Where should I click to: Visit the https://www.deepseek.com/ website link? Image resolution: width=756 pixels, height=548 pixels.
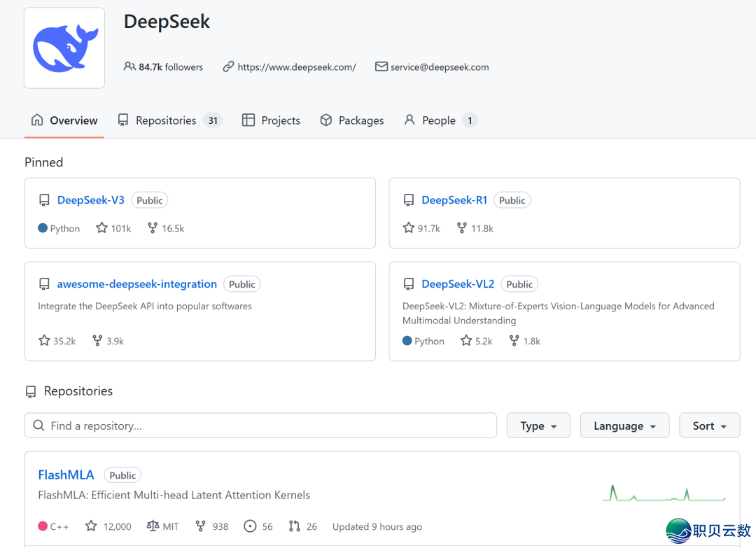pos(296,67)
